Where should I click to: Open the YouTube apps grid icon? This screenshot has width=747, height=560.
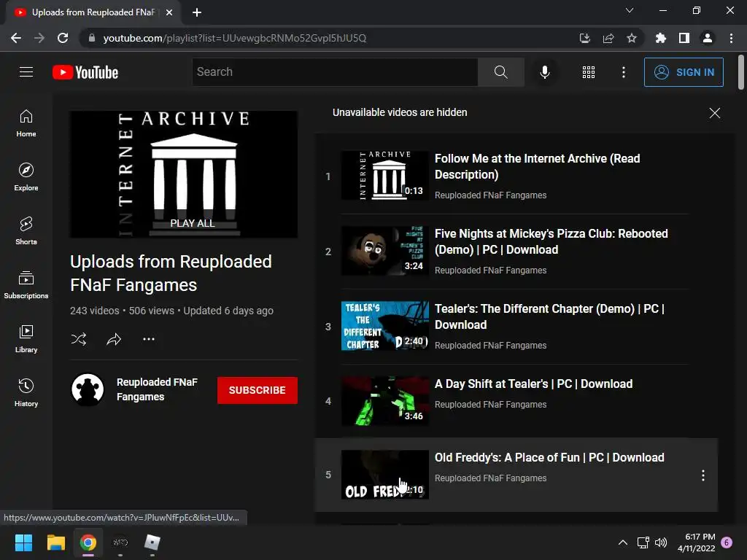tap(589, 72)
